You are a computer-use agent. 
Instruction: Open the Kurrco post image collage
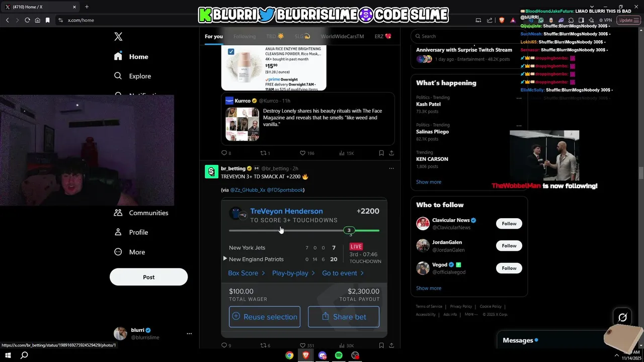pos(243,124)
